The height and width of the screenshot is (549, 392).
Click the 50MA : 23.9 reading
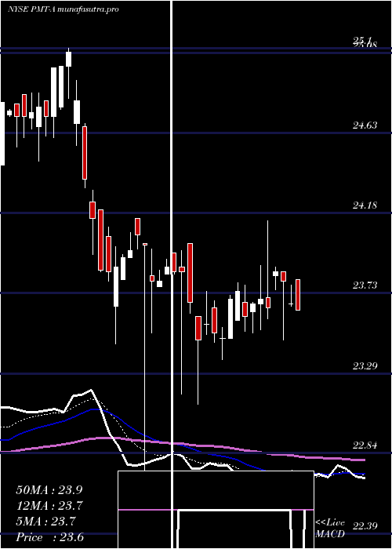pyautogui.click(x=49, y=490)
